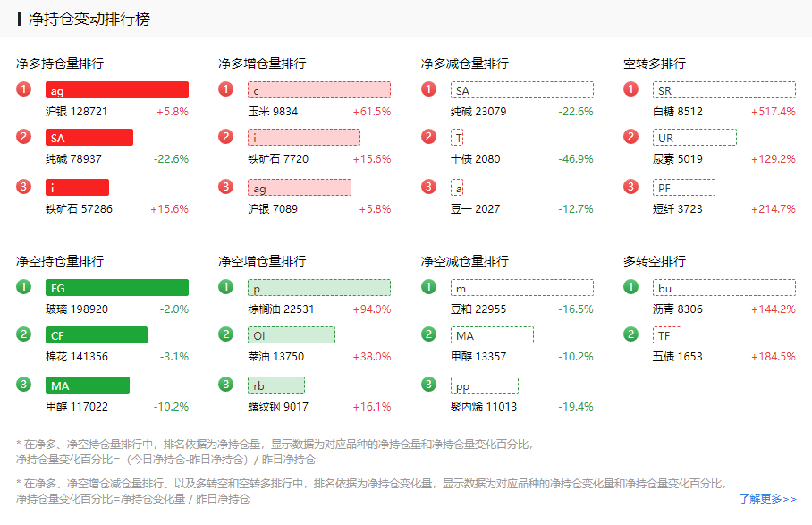
Task: Click green rank 3 badge beside 螺纹钢 9017
Action: [x=226, y=385]
